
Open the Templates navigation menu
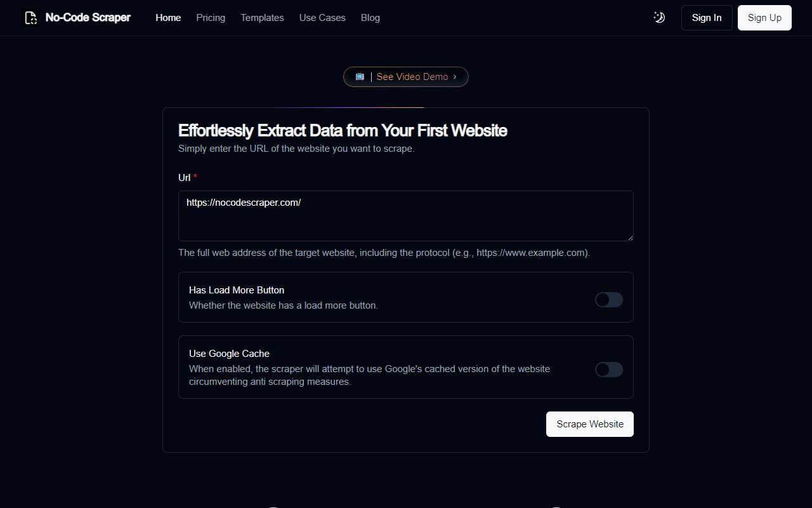pyautogui.click(x=262, y=17)
